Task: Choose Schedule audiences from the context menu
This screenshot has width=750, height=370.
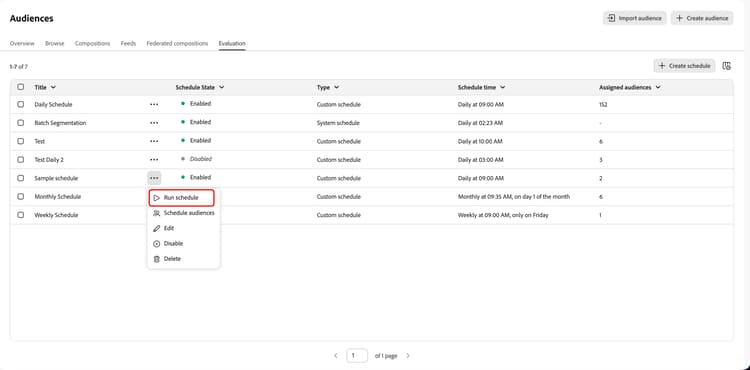Action: tap(184, 213)
